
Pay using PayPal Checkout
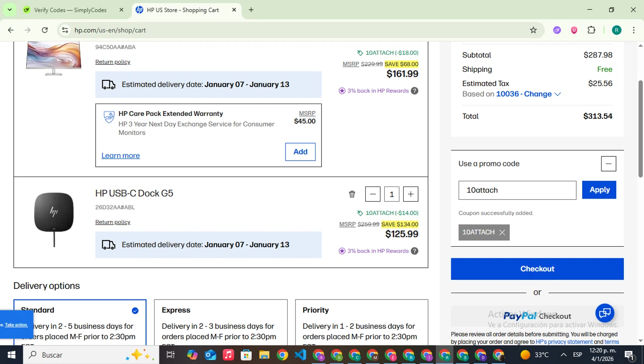pyautogui.click(x=537, y=316)
